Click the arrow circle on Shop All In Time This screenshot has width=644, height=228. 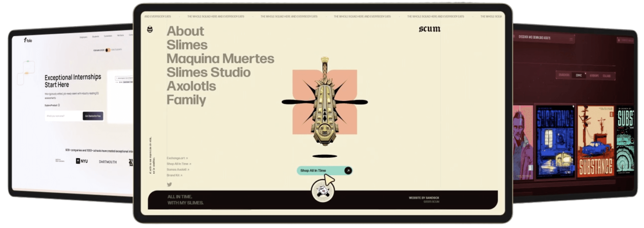pos(348,171)
